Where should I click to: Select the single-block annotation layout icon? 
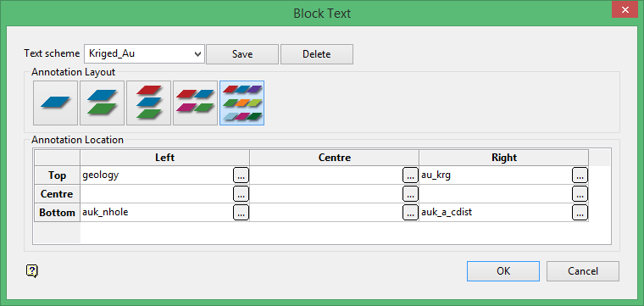(55, 103)
